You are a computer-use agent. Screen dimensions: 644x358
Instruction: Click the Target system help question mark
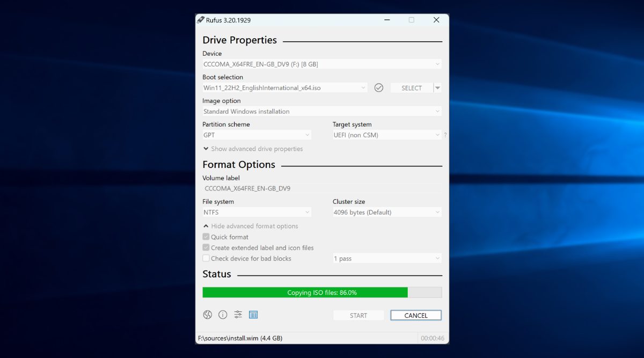(x=445, y=135)
